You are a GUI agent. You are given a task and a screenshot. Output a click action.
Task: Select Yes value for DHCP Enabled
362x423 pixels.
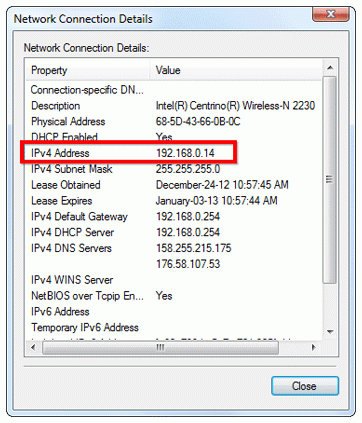(x=164, y=137)
